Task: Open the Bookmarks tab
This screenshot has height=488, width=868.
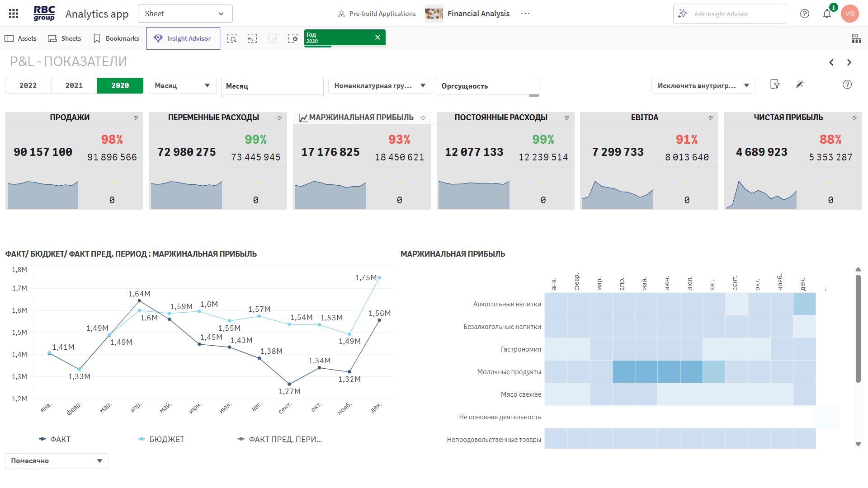Action: tap(116, 38)
